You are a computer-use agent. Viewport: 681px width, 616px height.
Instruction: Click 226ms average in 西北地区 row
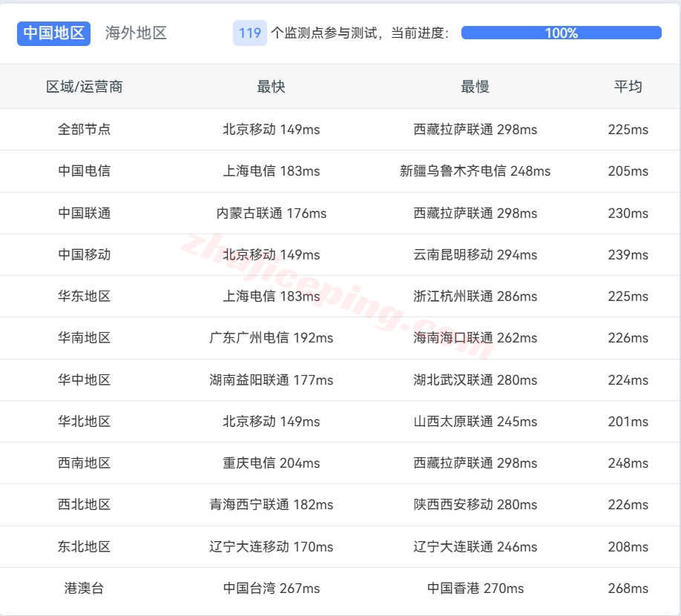(628, 504)
